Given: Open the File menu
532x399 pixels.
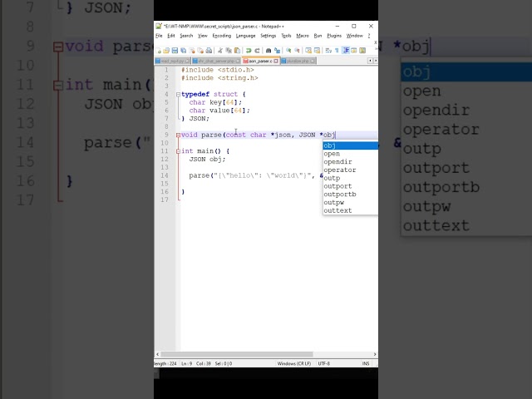Looking at the screenshot, I should pyautogui.click(x=159, y=36).
